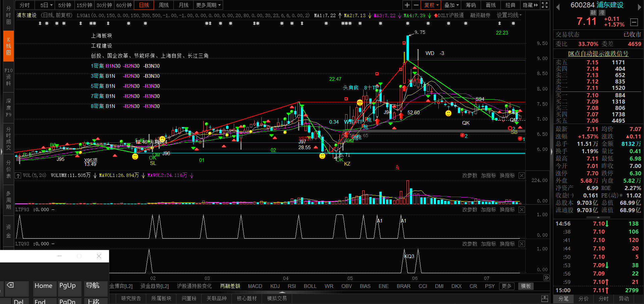Screen dimensions: 644x304
Task: Open F10资料 in left sidebar
Action: point(8,77)
